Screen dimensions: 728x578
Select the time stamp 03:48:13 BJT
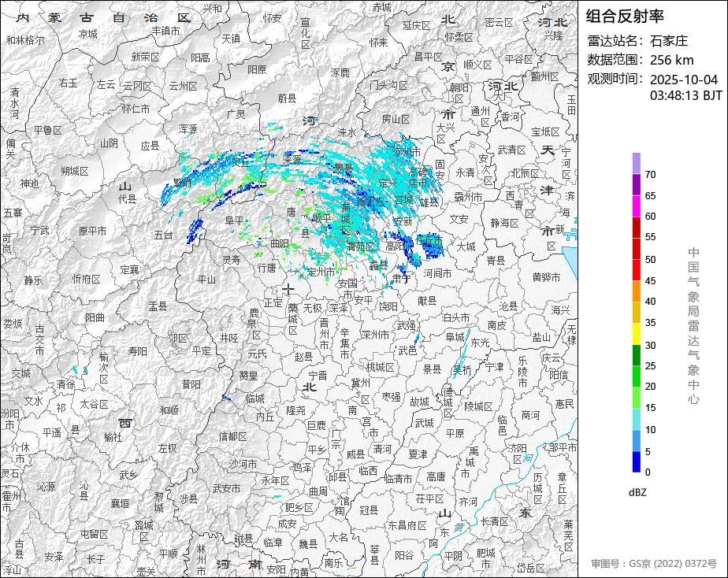685,96
